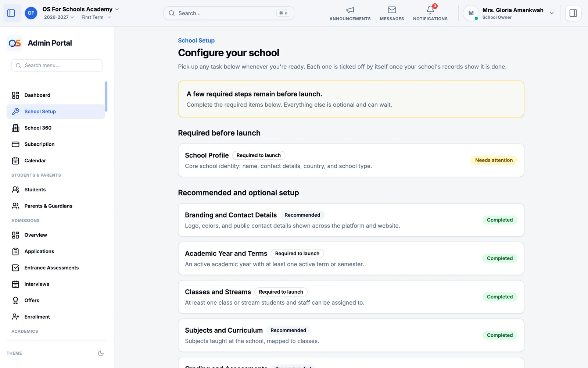Click the Enrollment add-user icon

pos(15,317)
